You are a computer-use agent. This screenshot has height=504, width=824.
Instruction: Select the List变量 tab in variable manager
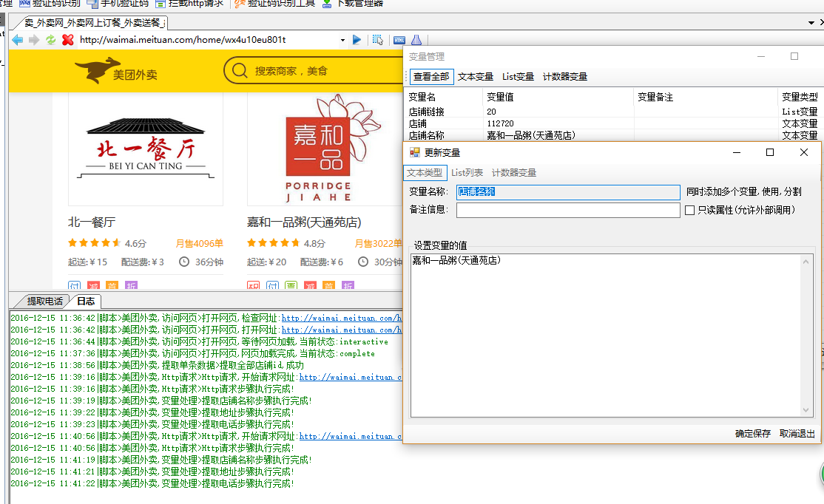[x=519, y=77]
